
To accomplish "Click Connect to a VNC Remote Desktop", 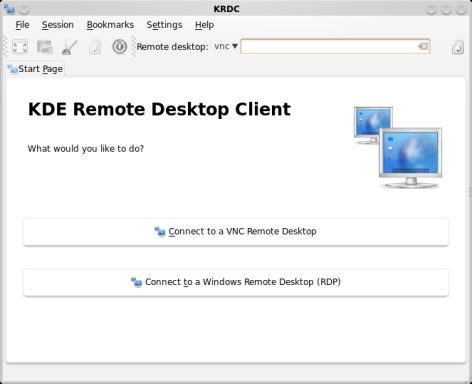I will click(x=236, y=232).
